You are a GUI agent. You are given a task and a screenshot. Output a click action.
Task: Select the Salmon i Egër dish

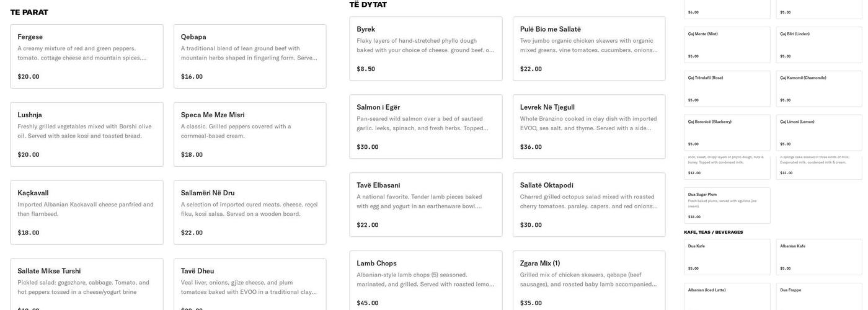click(x=425, y=127)
